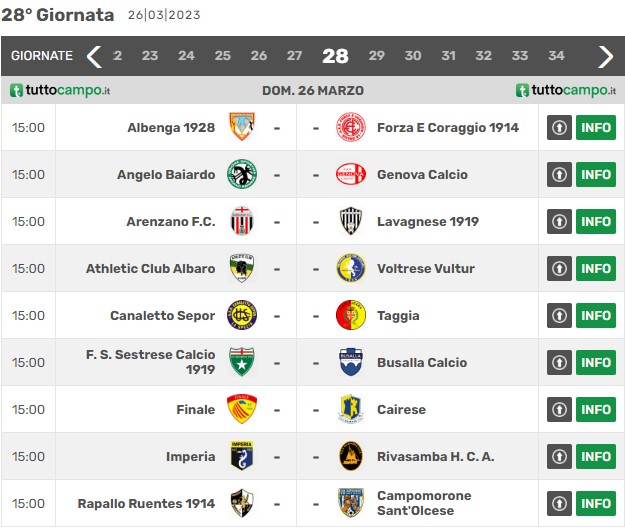
Task: Click the Lavagnese 1919 striped crest
Action: click(x=350, y=221)
